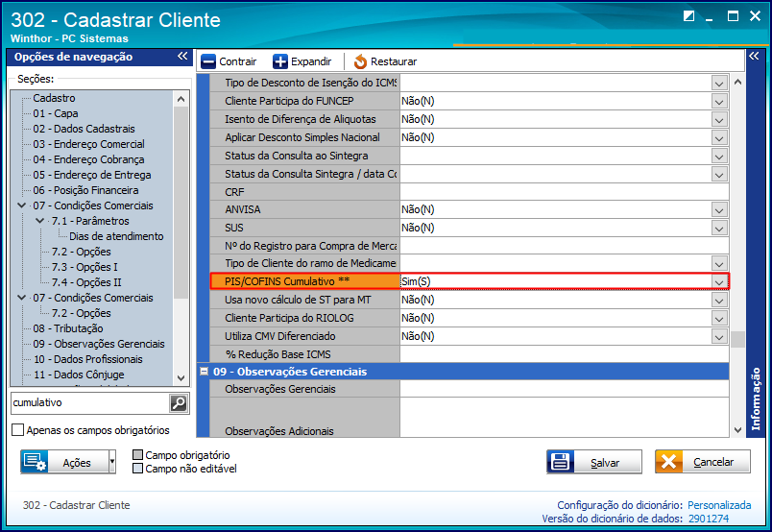Click the contrast icon in title bar
Image resolution: width=772 pixels, height=532 pixels.
tap(688, 16)
